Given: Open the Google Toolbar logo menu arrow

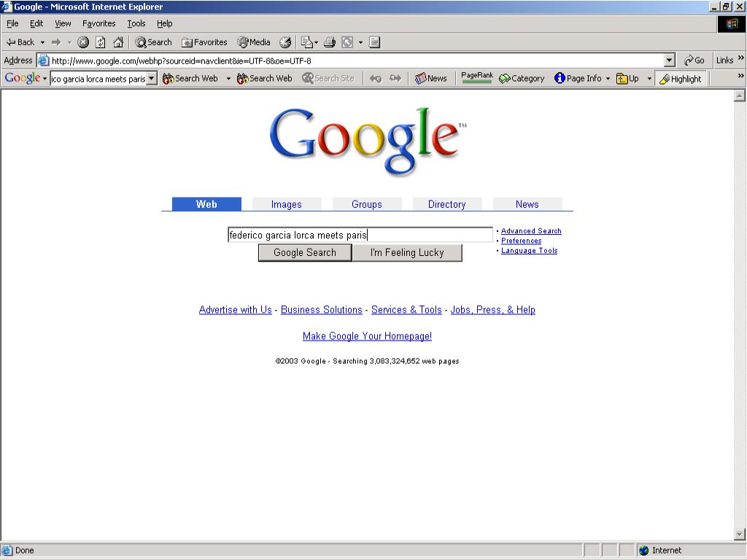Looking at the screenshot, I should pos(44,79).
